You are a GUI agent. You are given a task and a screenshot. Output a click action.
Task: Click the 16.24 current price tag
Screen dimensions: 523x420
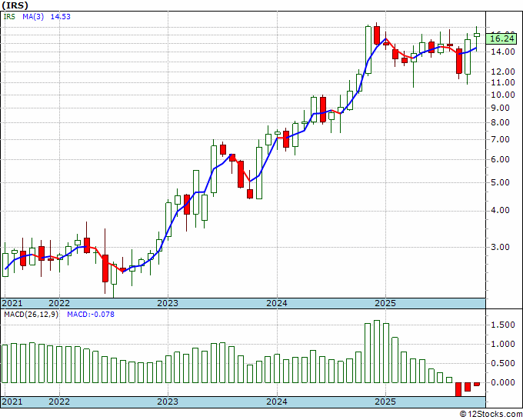(x=501, y=38)
